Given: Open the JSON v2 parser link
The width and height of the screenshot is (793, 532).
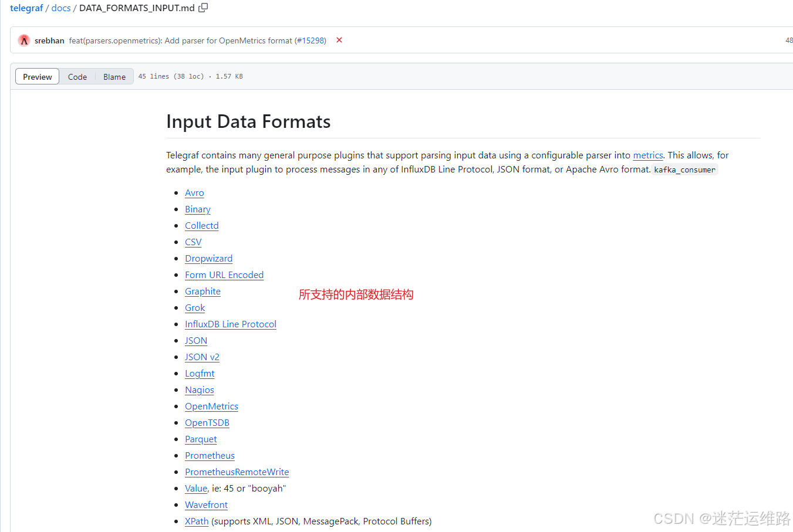Looking at the screenshot, I should coord(203,357).
